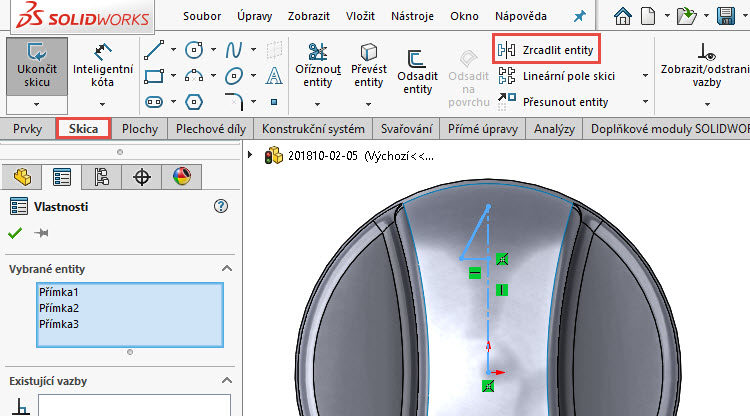Select the Point sketch tool
The image size is (750, 416).
pyautogui.click(x=274, y=102)
